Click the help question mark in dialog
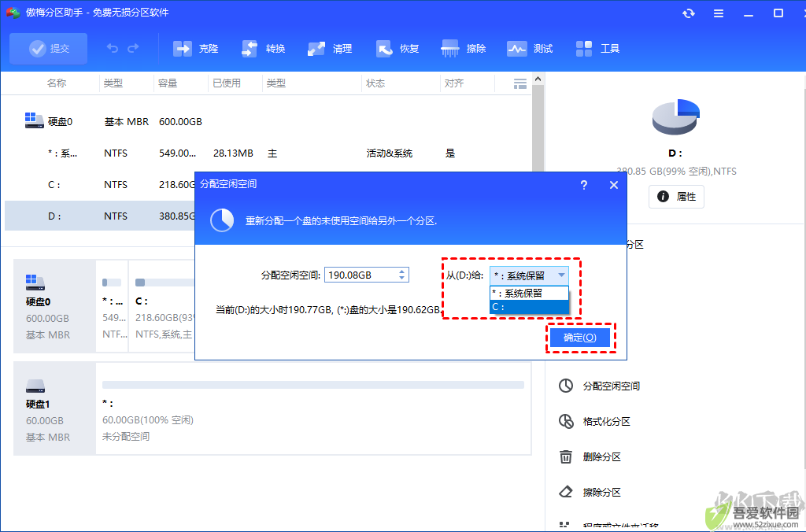Image resolution: width=806 pixels, height=532 pixels. click(x=584, y=184)
